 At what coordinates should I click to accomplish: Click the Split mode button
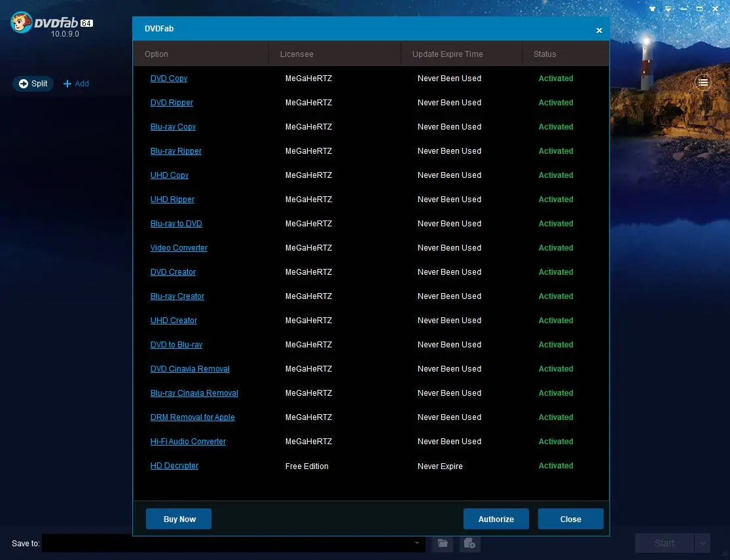point(33,84)
